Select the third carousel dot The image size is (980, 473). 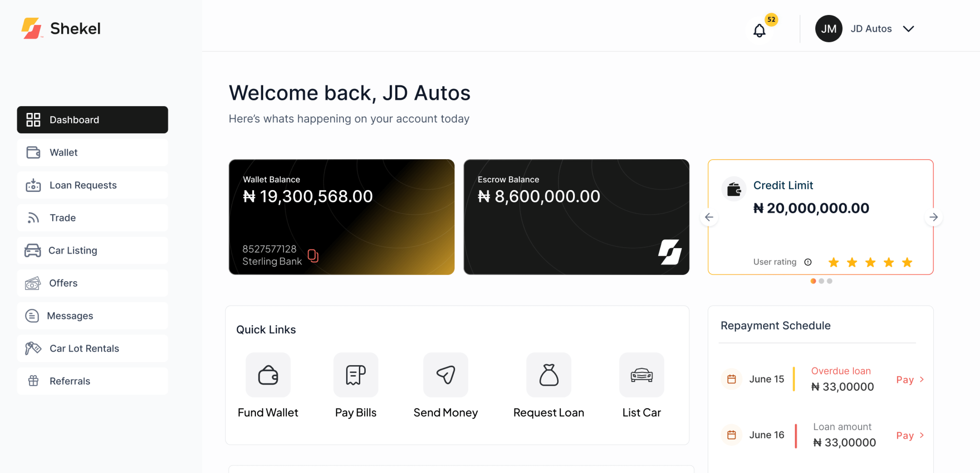829,281
